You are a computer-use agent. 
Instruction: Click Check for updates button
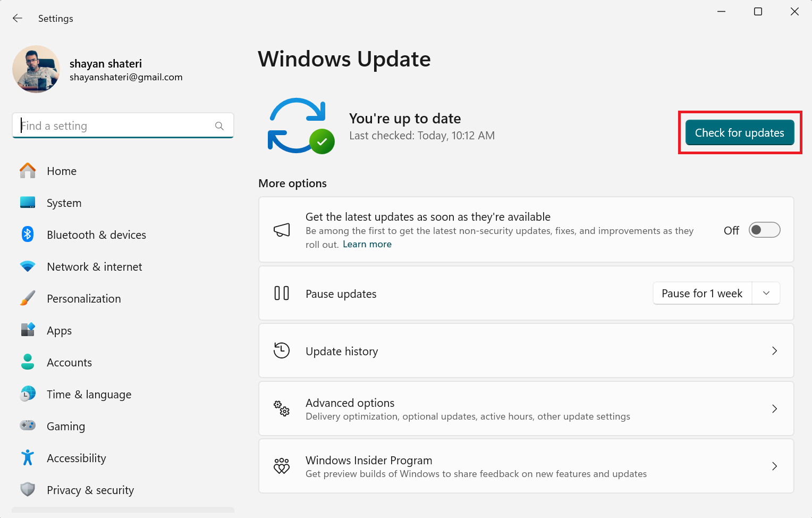click(740, 132)
